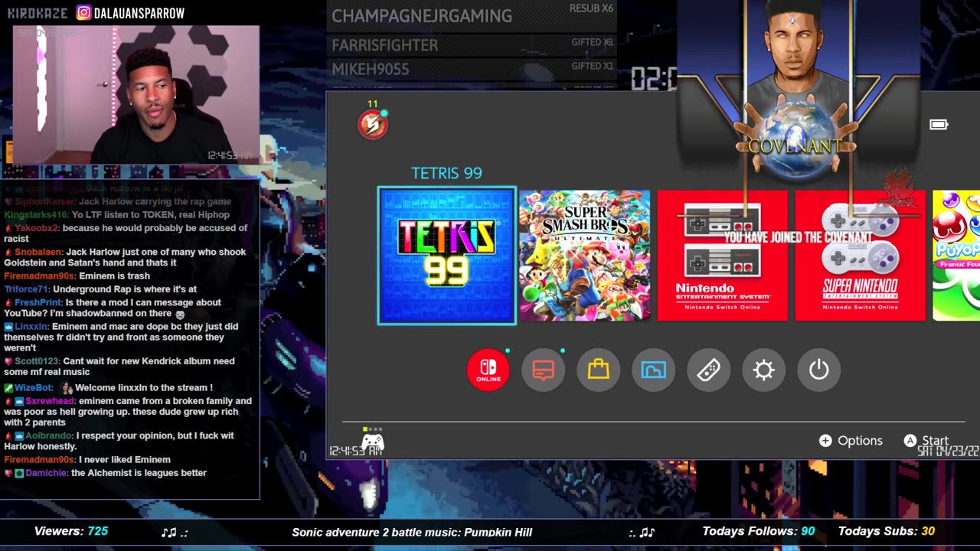
Task: Click chat username Damichie
Action: pyautogui.click(x=47, y=473)
